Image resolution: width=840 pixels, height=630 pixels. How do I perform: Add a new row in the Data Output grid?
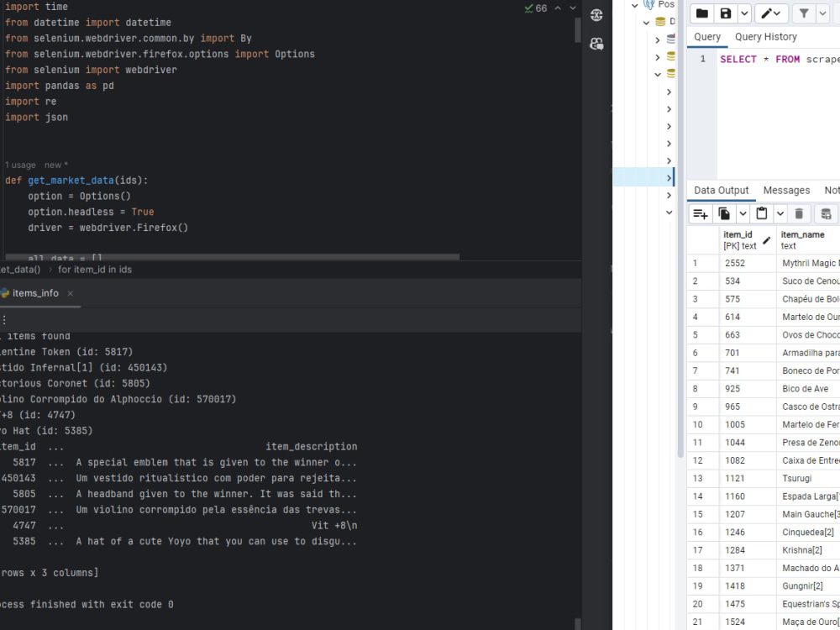coord(701,213)
